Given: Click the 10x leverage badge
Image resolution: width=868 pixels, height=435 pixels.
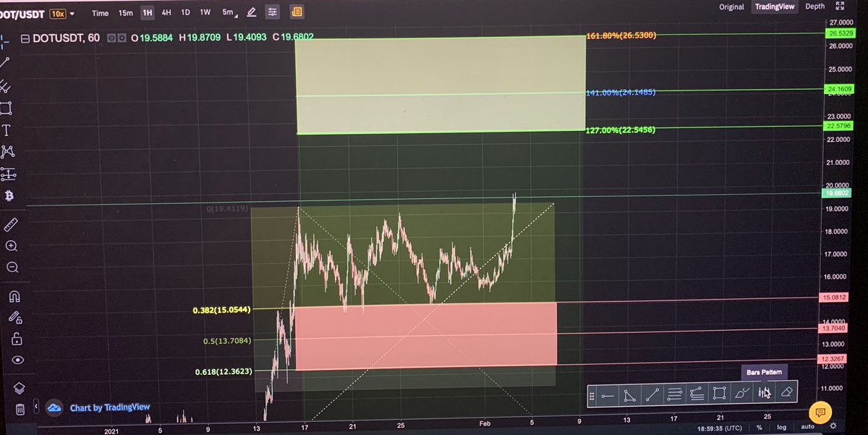Looking at the screenshot, I should pos(57,13).
